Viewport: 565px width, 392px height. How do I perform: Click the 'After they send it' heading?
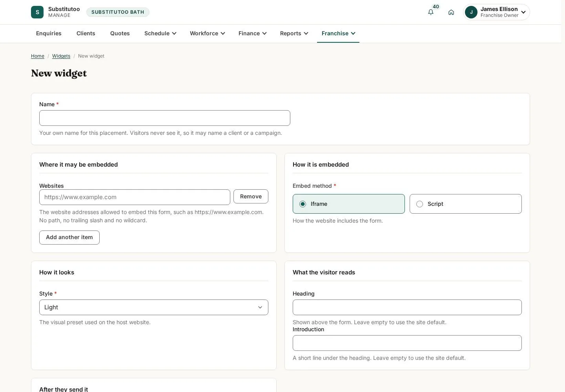pos(64,389)
